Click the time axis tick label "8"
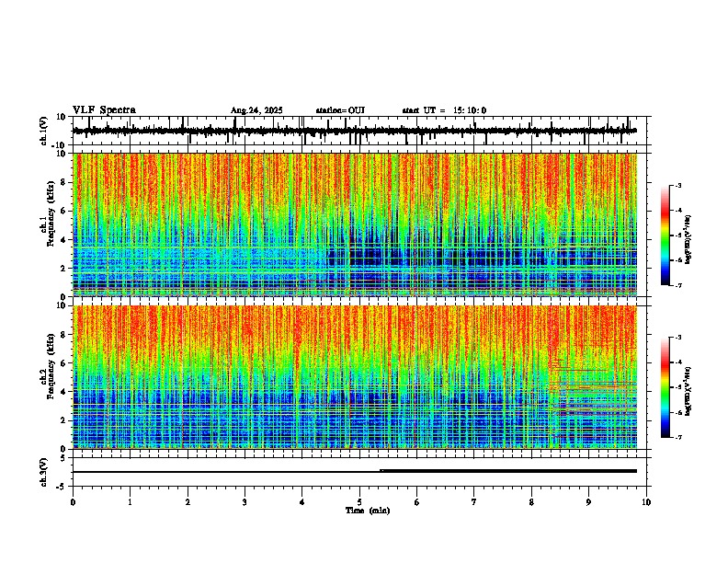Screen dimensions: 728x563 pyautogui.click(x=531, y=502)
